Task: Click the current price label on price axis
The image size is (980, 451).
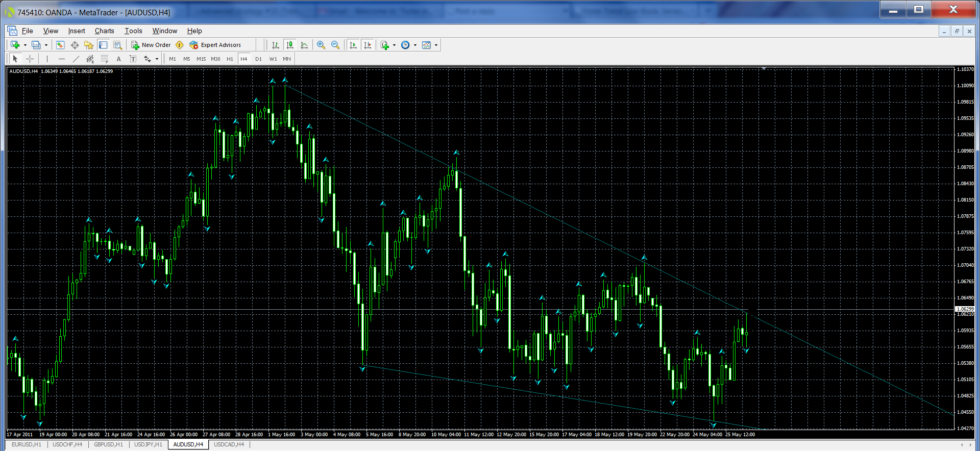Action: [965, 309]
